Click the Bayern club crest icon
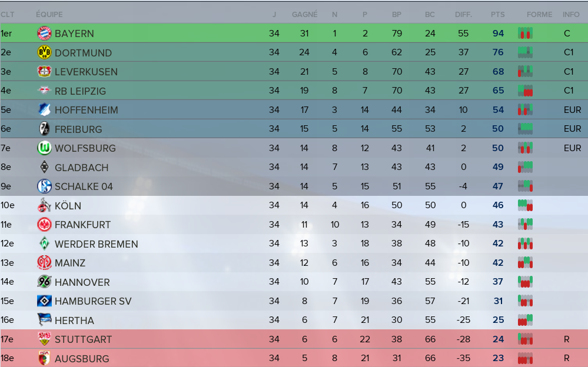Screen dimensions: 588x367 tap(44, 34)
